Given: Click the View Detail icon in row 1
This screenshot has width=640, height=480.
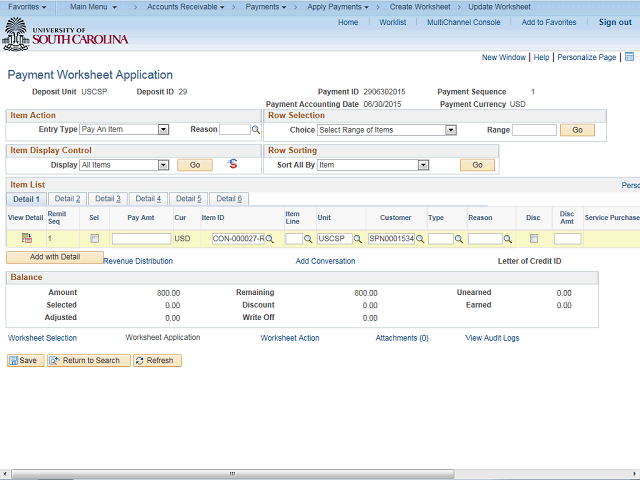Looking at the screenshot, I should pos(27,239).
